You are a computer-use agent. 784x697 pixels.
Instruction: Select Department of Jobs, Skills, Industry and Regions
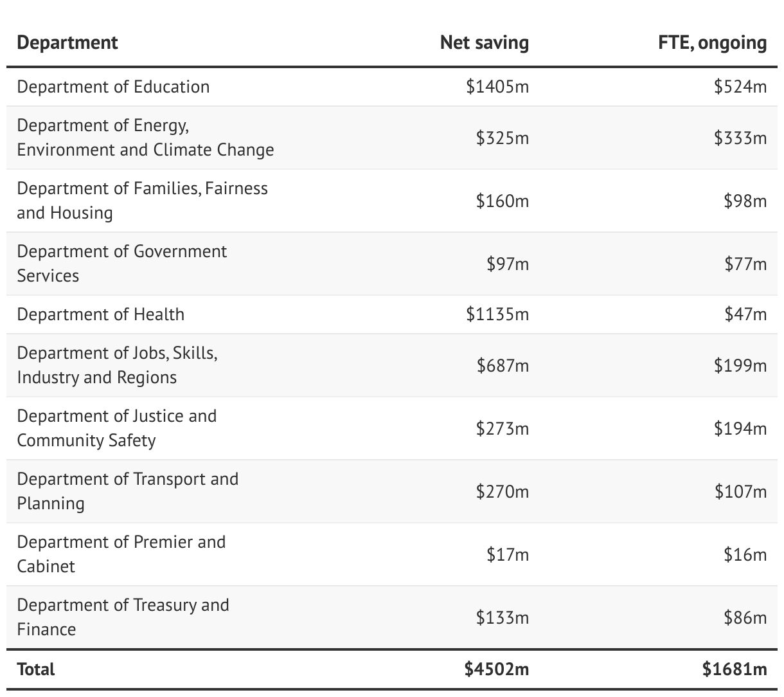tap(117, 365)
